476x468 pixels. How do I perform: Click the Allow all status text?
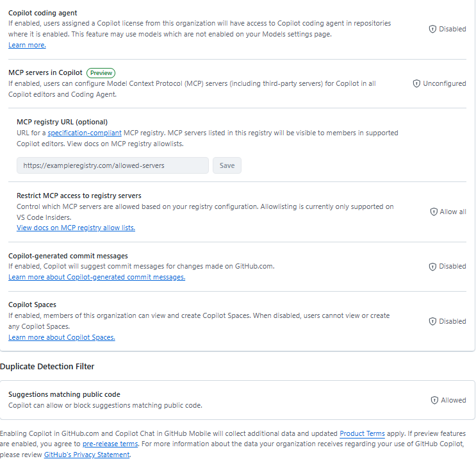(453, 212)
